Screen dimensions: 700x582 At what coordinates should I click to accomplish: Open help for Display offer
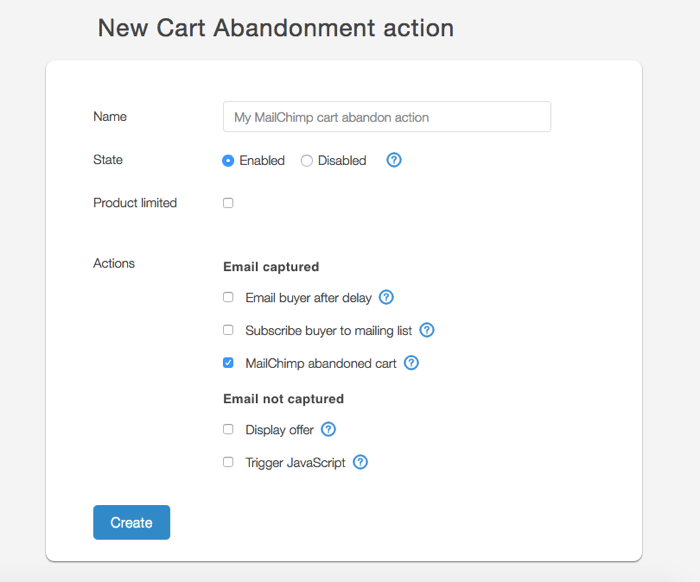328,429
